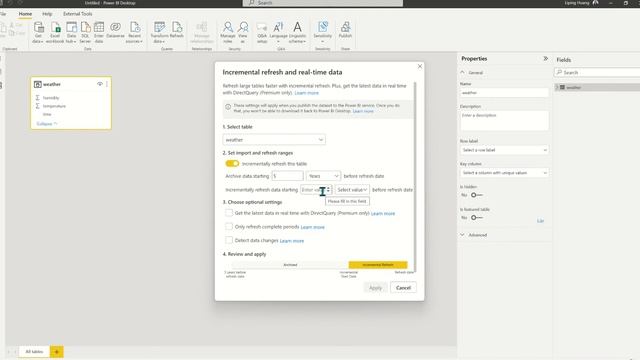Import an Excel workbook
The image size is (640, 360).
click(55, 32)
